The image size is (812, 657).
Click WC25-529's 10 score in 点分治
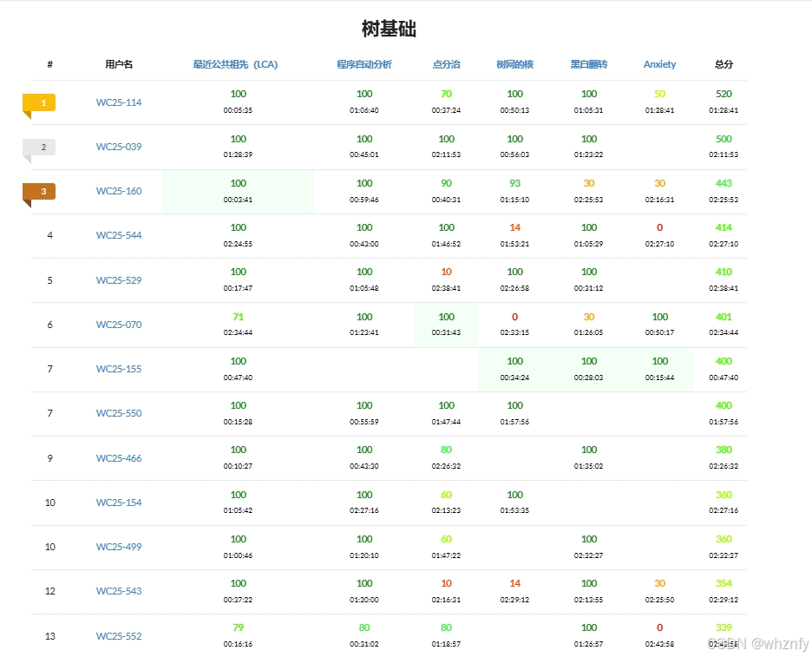[x=446, y=272]
